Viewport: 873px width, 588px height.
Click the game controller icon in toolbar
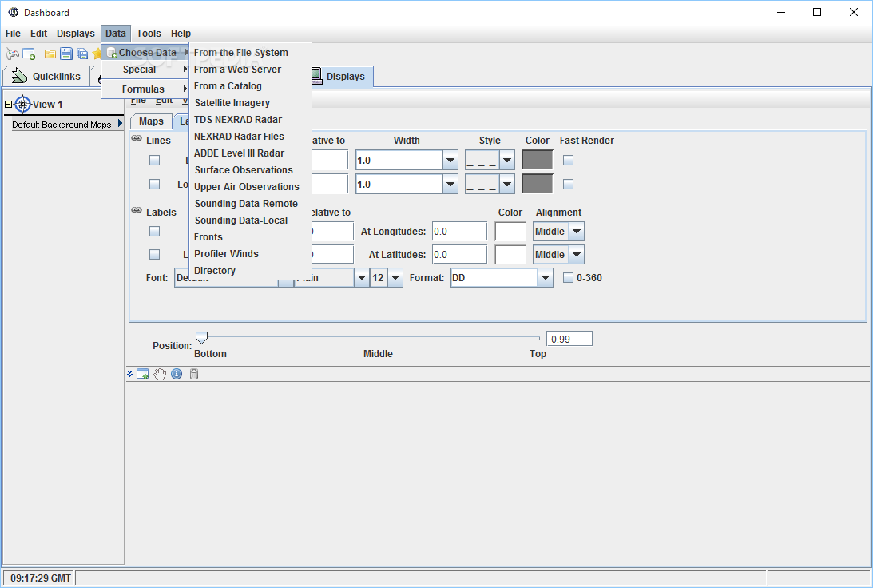12,54
